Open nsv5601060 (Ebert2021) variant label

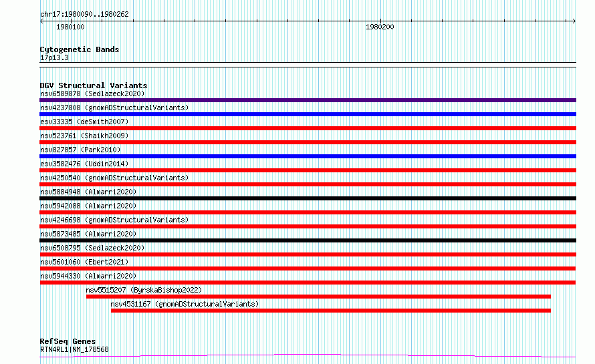pyautogui.click(x=84, y=262)
